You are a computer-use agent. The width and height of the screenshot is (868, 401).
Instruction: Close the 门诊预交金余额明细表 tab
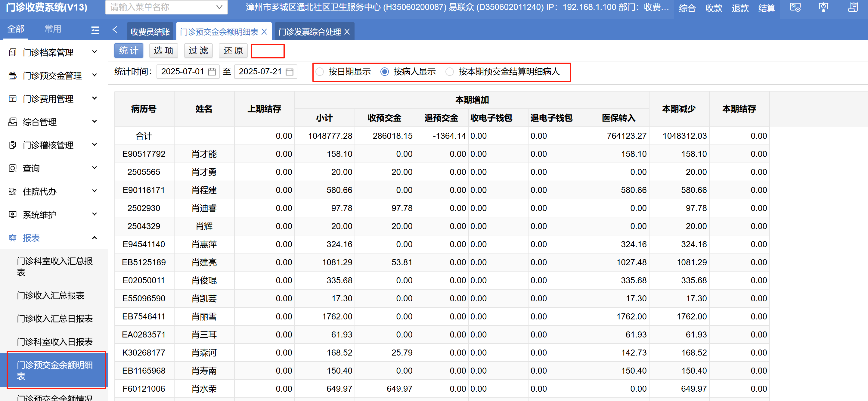click(264, 32)
